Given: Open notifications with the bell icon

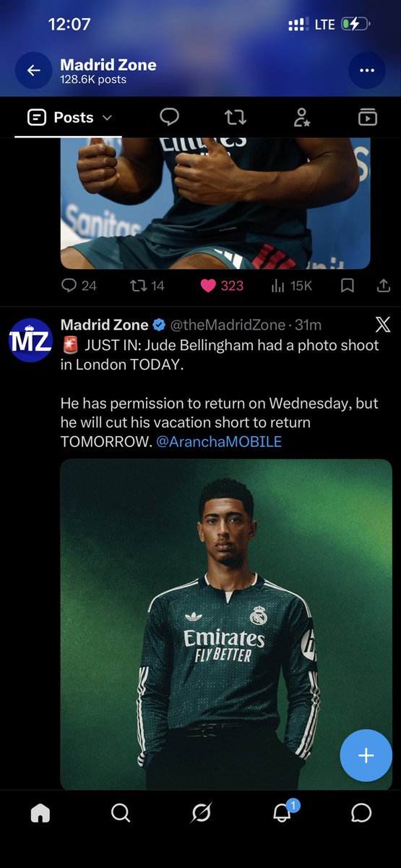Looking at the screenshot, I should [x=283, y=812].
